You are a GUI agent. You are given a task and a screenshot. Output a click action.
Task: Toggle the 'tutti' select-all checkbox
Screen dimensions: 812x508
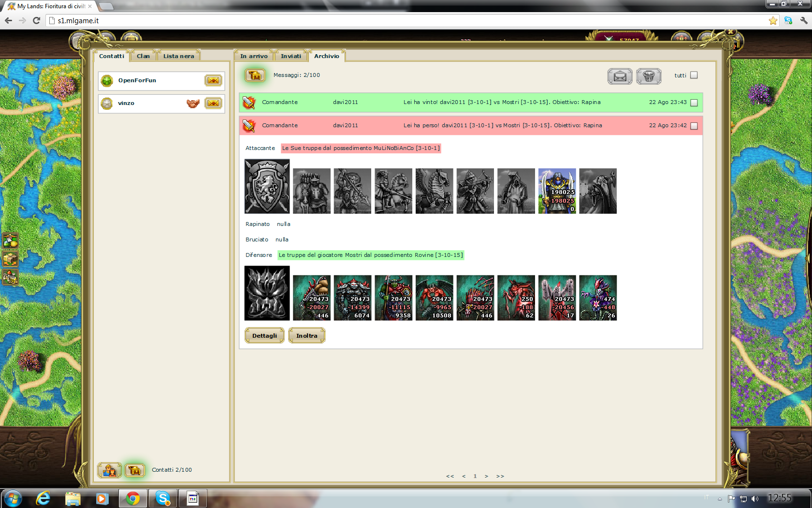pyautogui.click(x=694, y=75)
